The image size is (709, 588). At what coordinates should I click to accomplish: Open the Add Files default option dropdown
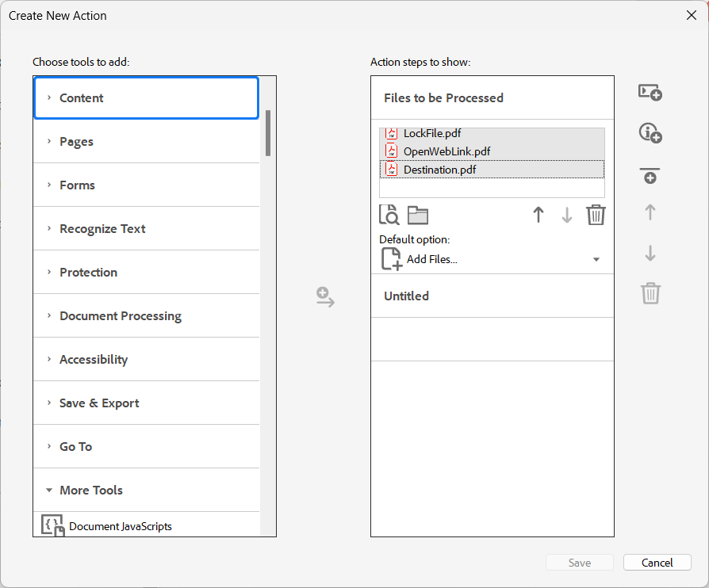click(x=596, y=259)
